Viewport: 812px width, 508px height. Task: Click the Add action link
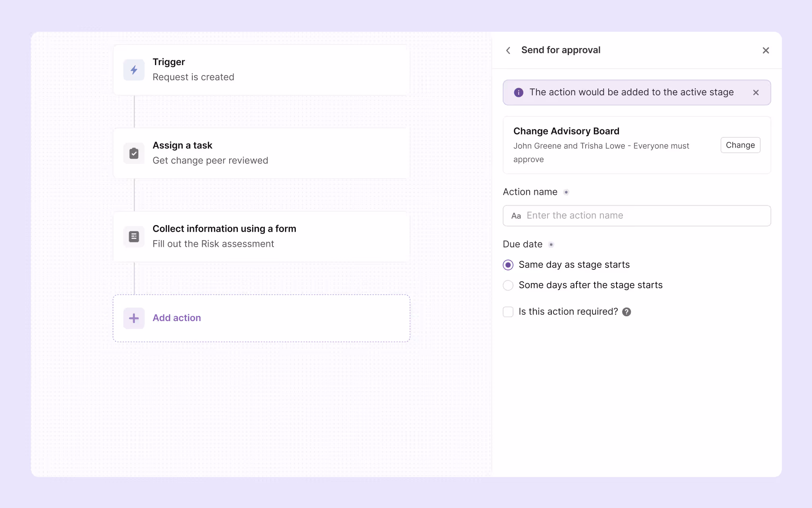point(176,318)
